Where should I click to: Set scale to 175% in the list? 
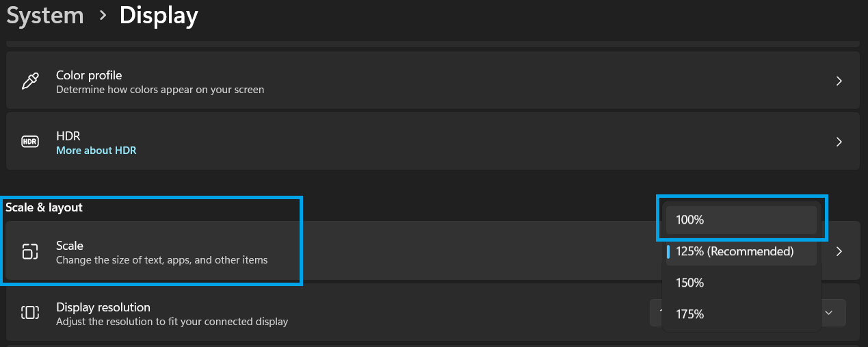pos(741,314)
